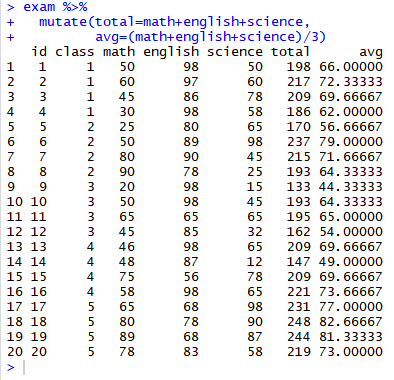Click the avg value 62.00000
Image resolution: width=394 pixels, height=380 pixels.
click(351, 112)
